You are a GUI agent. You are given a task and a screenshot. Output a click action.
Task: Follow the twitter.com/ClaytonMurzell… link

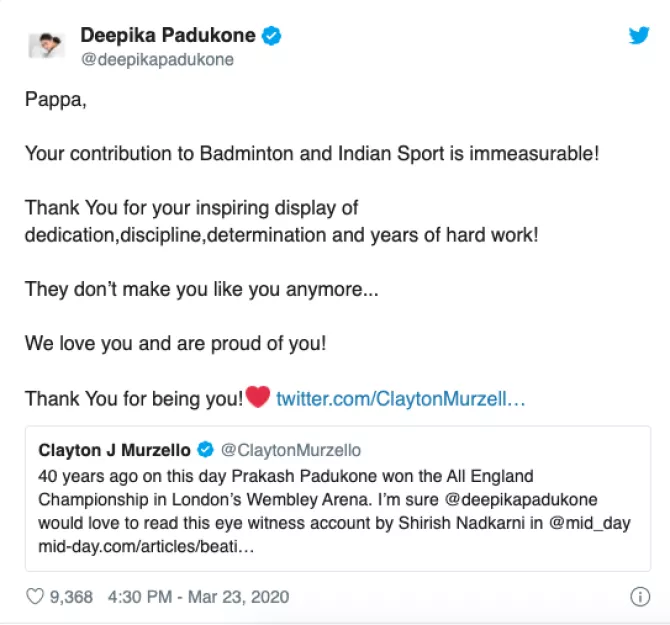point(400,399)
